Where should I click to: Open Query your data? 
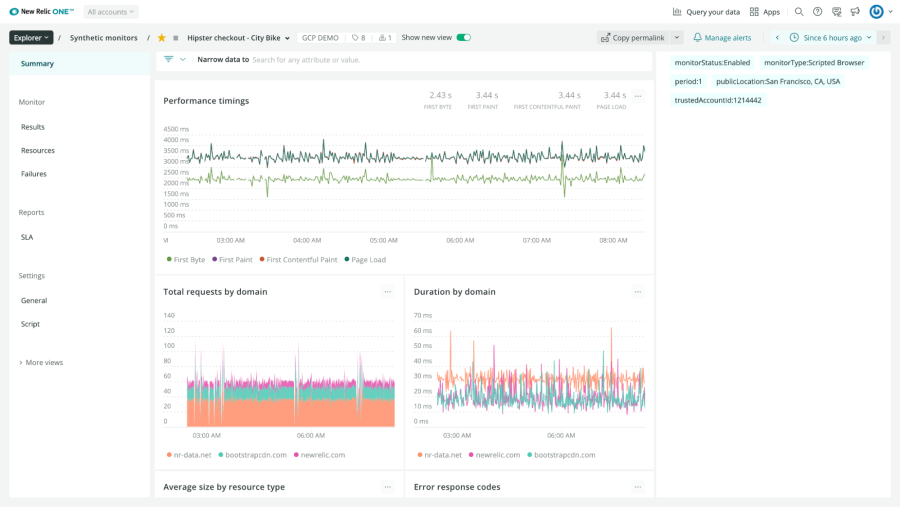(x=706, y=11)
